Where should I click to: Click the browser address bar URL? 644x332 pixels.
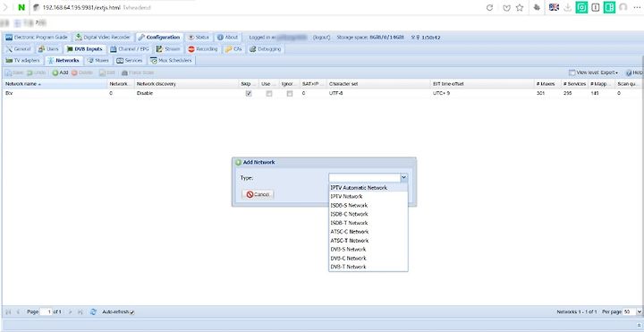click(80, 7)
